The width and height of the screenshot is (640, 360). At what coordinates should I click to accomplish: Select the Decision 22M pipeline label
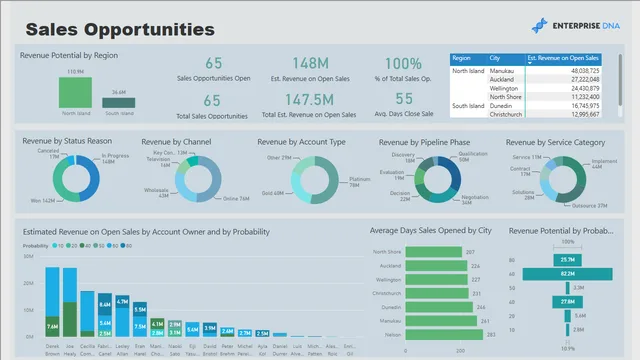400,196
